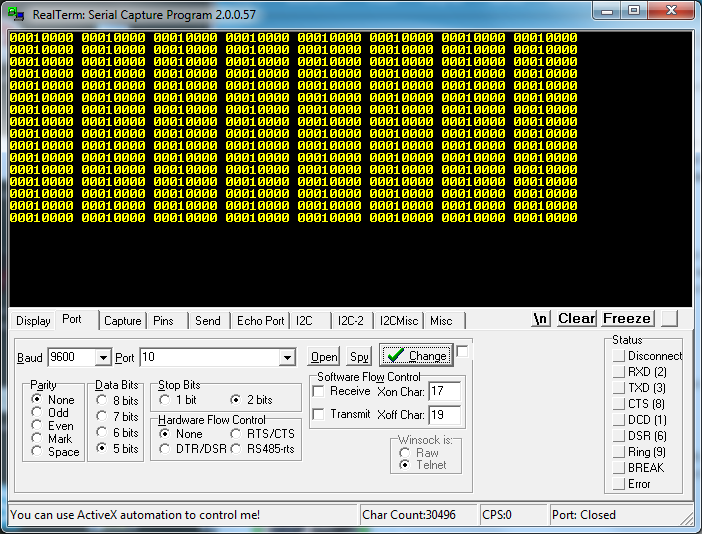Click the TXD (3) status indicator
Viewport: 702px width, 534px height.
(619, 388)
